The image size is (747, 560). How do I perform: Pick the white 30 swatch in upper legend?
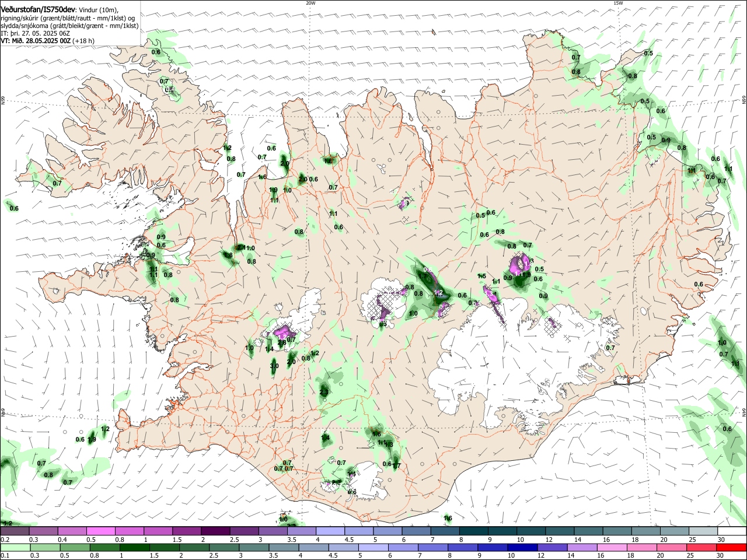(731, 531)
